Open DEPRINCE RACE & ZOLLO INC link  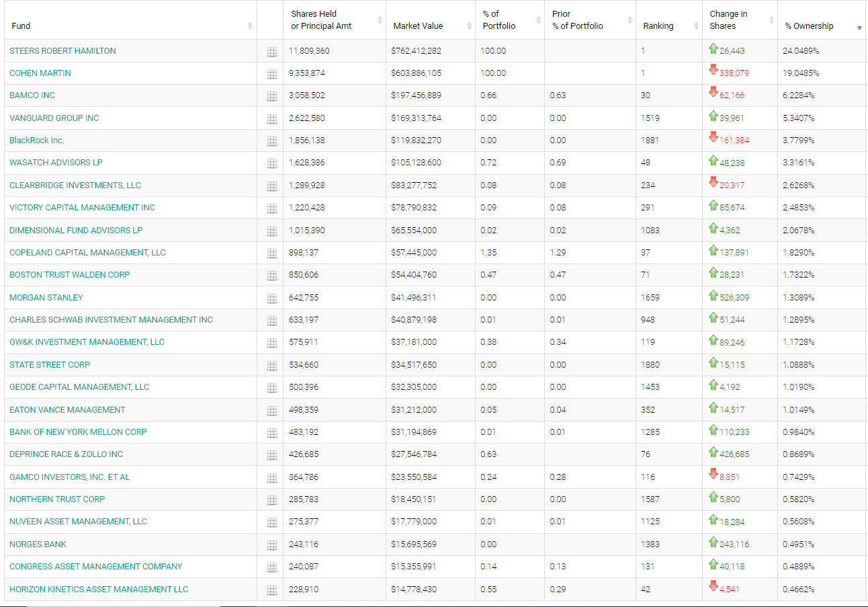coord(67,454)
